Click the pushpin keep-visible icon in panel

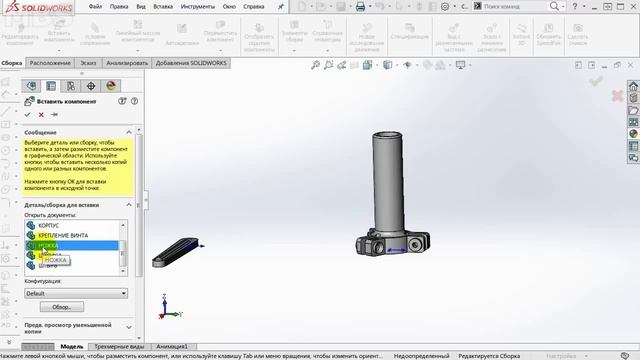[x=54, y=115]
